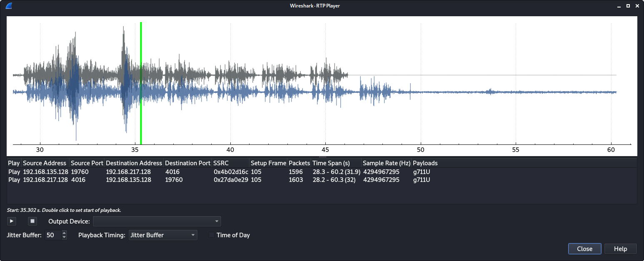
Task: Click the Sample Rate (Hz) column header
Action: 387,163
